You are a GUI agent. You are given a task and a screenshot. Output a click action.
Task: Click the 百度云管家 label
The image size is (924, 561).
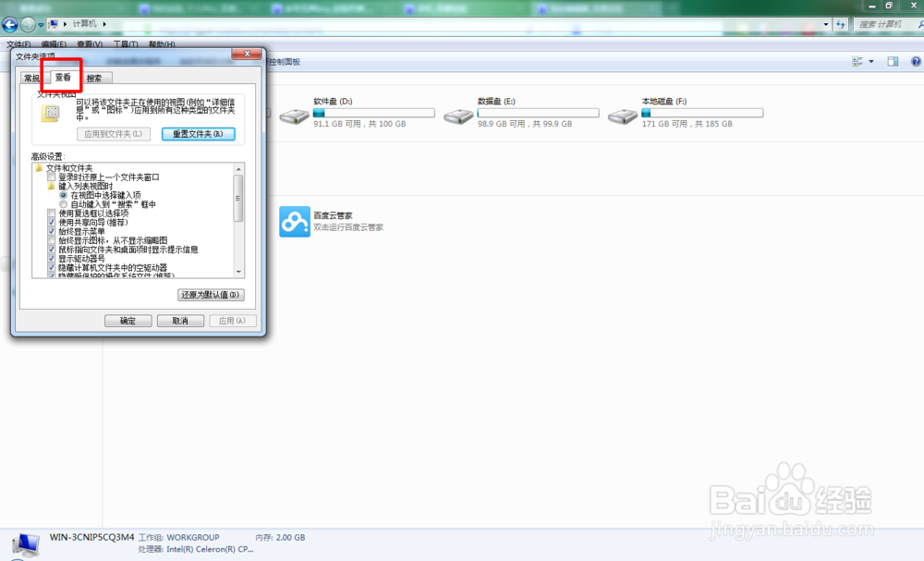(333, 215)
